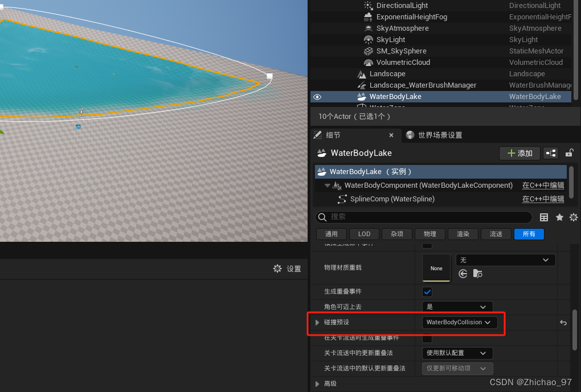Open 在C++中编辑 link for WaterBodyComponent
This screenshot has height=392, width=581.
pos(543,185)
